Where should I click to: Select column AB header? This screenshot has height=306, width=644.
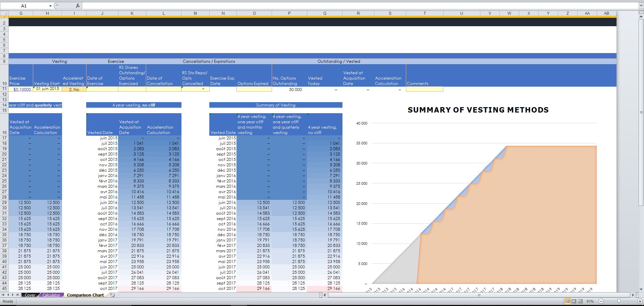coord(606,13)
